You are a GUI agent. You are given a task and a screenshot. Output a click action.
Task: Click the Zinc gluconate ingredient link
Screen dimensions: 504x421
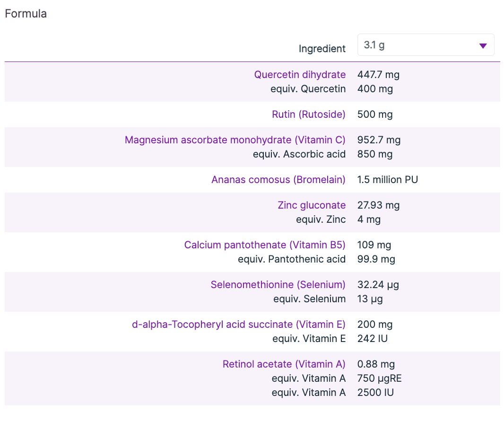tap(312, 205)
